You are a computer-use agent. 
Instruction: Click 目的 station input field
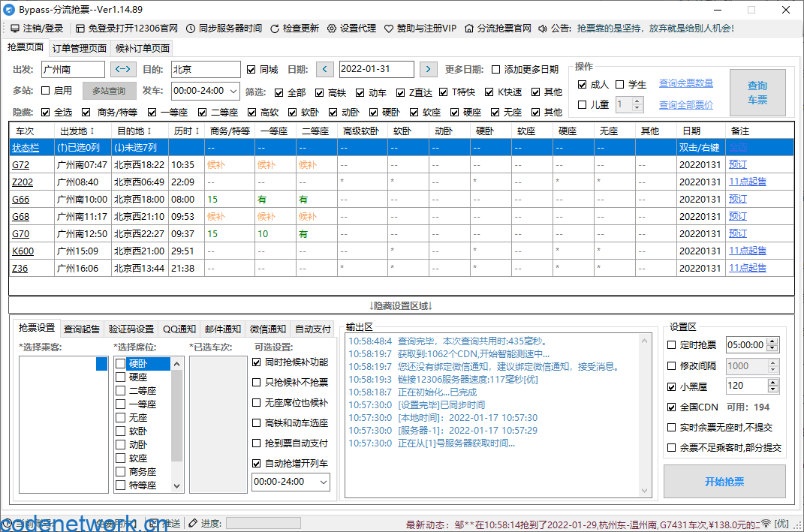point(206,69)
